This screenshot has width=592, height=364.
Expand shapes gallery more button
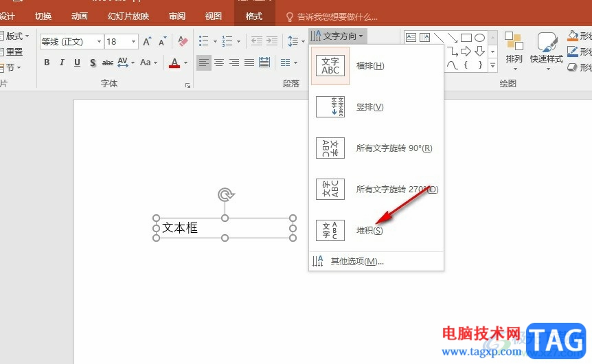coord(492,65)
